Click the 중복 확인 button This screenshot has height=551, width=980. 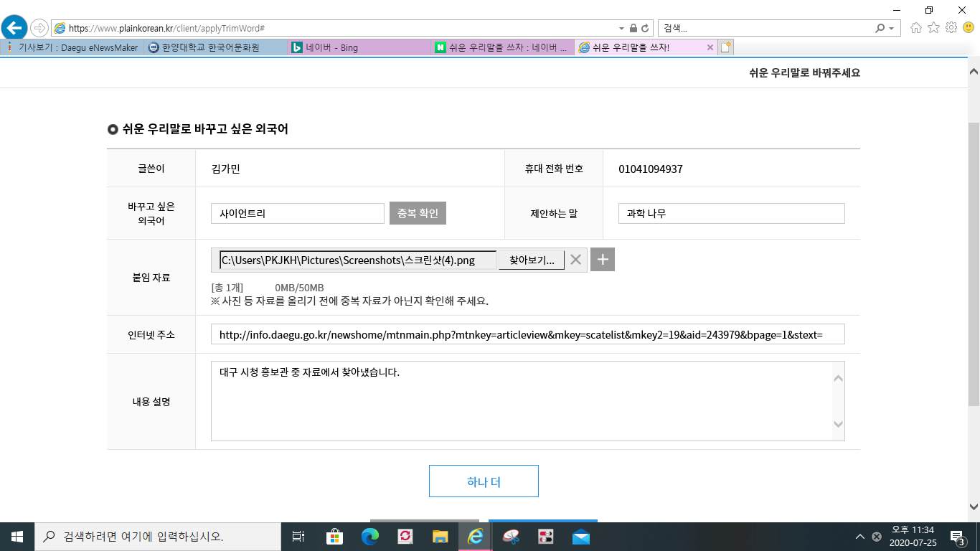tap(418, 213)
